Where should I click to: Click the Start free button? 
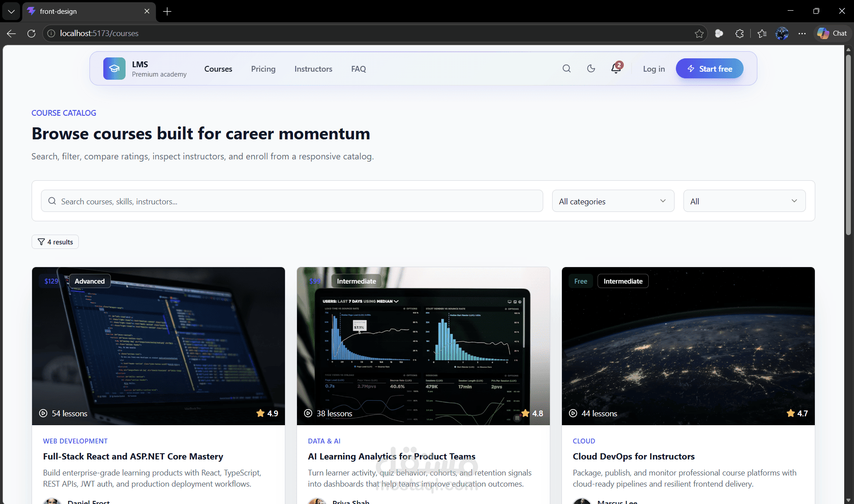(x=709, y=69)
